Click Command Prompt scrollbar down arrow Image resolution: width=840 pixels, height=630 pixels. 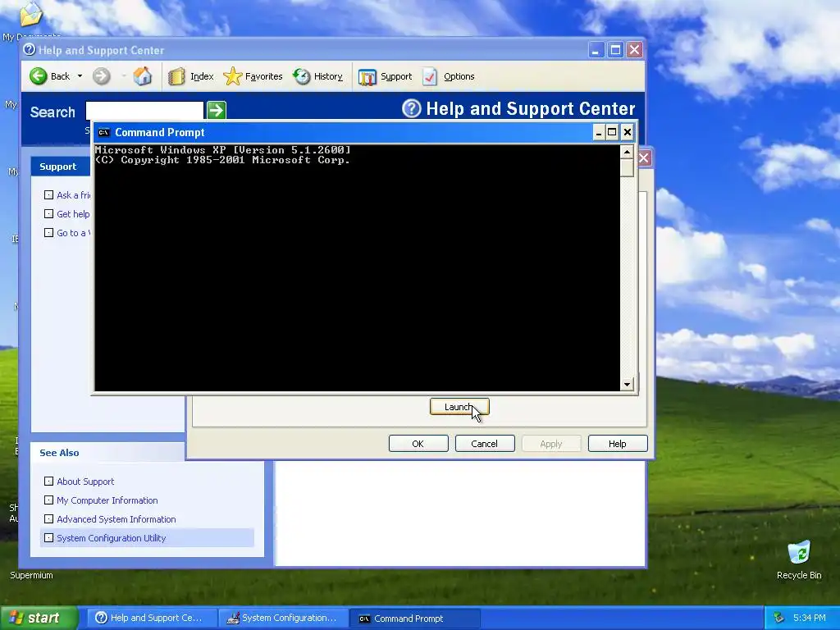[x=627, y=384]
